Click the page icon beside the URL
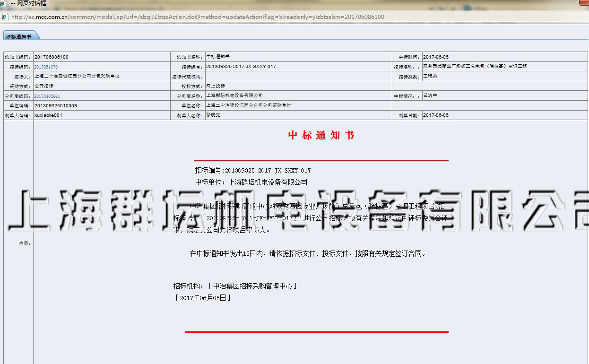589x364 pixels. click(4, 17)
